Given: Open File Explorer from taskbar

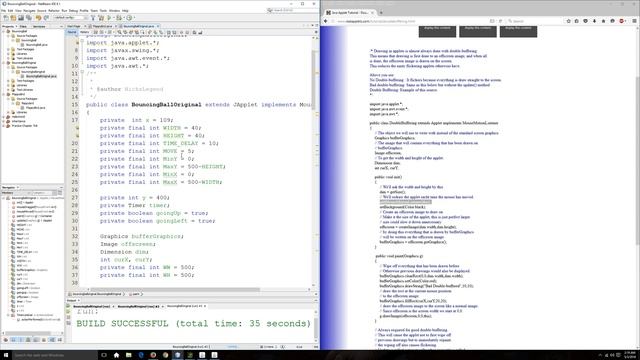Looking at the screenshot, I should pyautogui.click(x=129, y=355).
